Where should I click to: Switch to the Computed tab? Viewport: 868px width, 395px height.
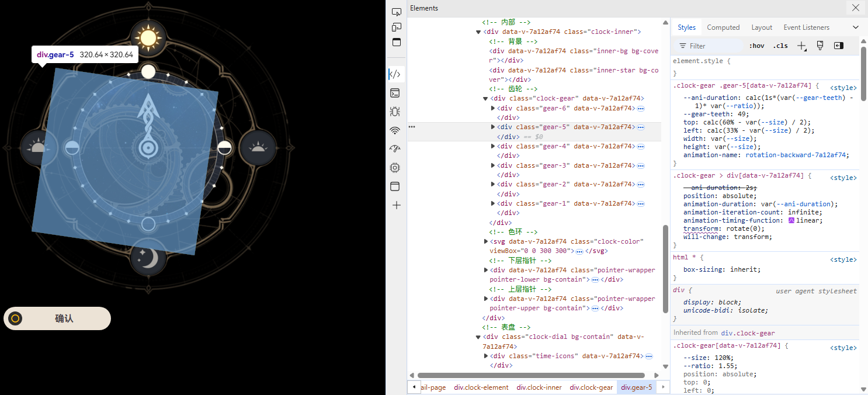[723, 27]
